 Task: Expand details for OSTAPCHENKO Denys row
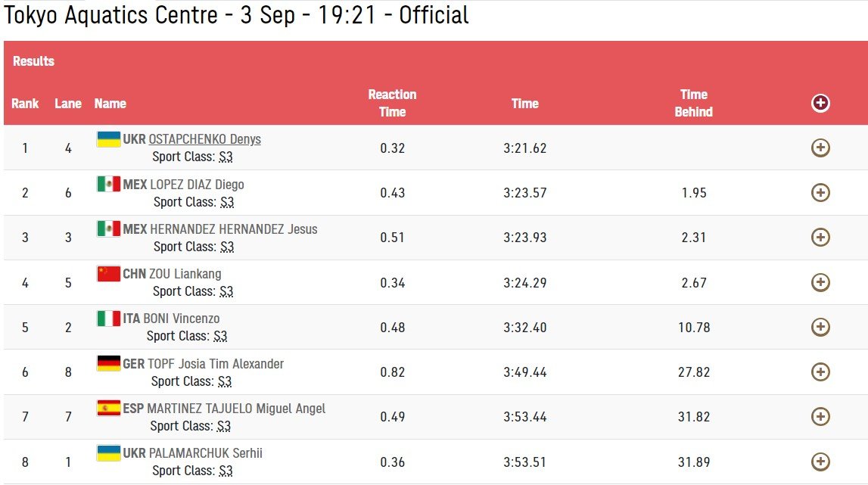point(820,148)
